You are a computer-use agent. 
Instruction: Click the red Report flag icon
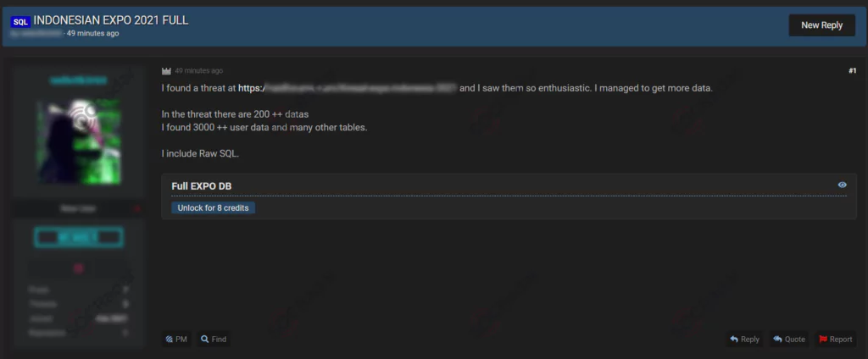pos(823,339)
